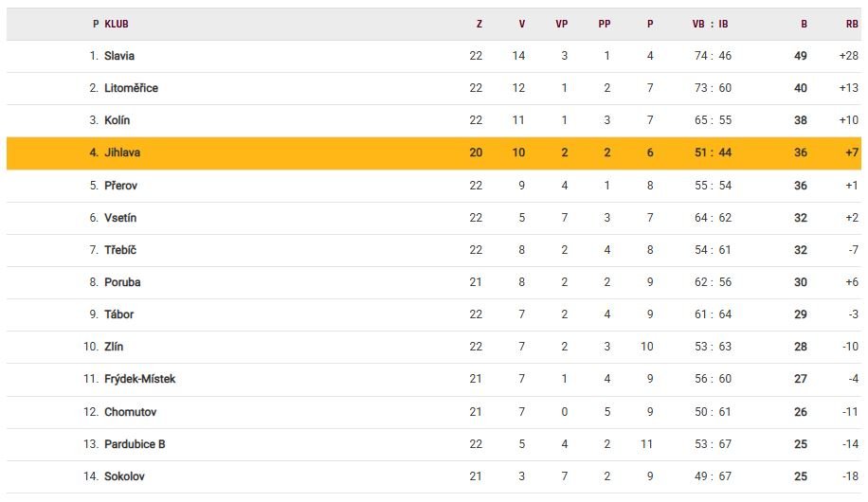Click the Přerov team link
Viewport: 868px width, 502px height.
coord(120,186)
